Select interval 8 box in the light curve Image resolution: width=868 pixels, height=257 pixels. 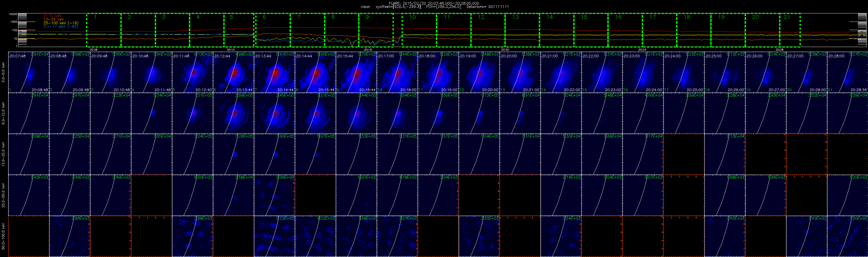coord(342,30)
